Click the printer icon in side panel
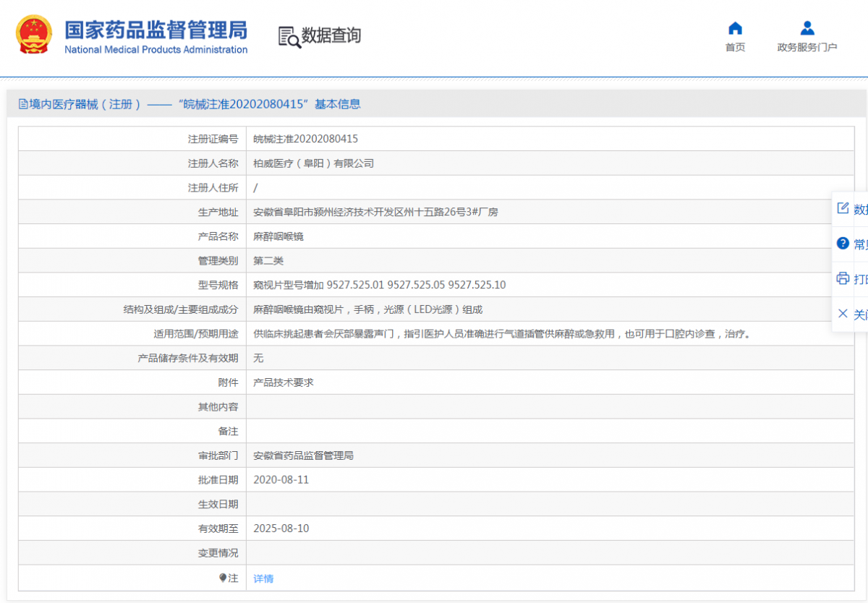868x603 pixels. tap(842, 278)
